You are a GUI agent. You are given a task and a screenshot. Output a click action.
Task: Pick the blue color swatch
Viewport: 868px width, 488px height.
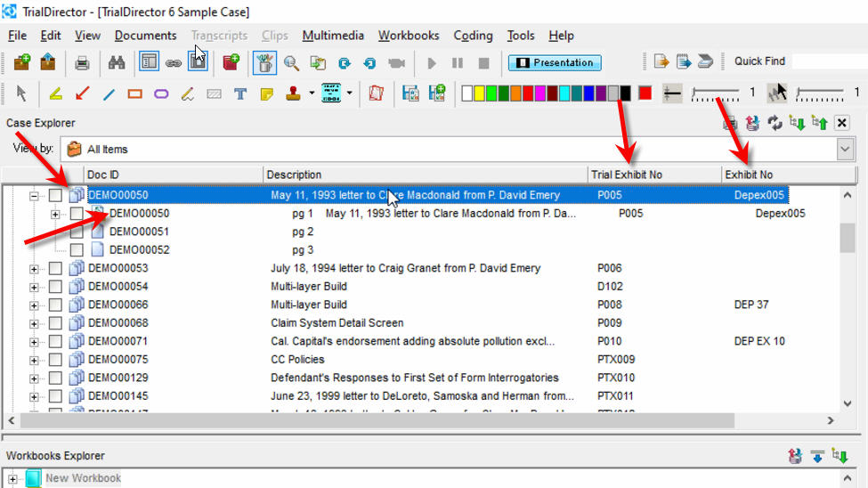(x=589, y=94)
